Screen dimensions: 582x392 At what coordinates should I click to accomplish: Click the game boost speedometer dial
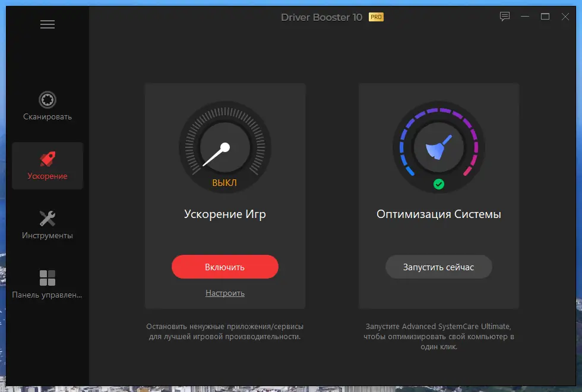click(225, 147)
